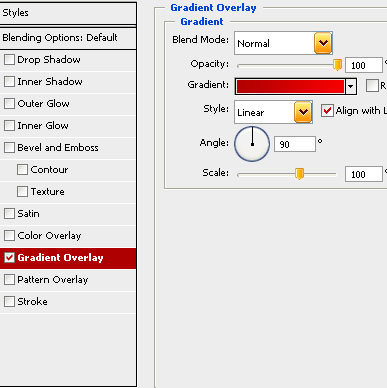Open the Color Overlay settings row

(x=68, y=236)
